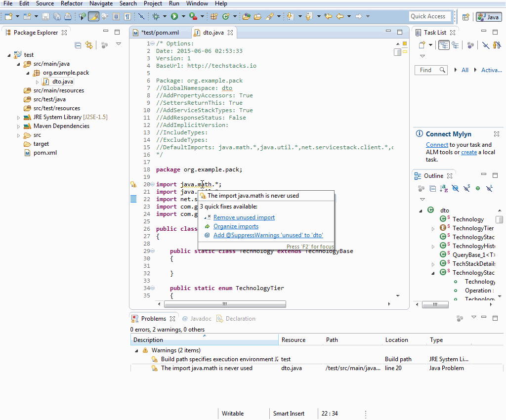The height and width of the screenshot is (420, 506).
Task: Click the Organize imports quick fix link
Action: [236, 226]
